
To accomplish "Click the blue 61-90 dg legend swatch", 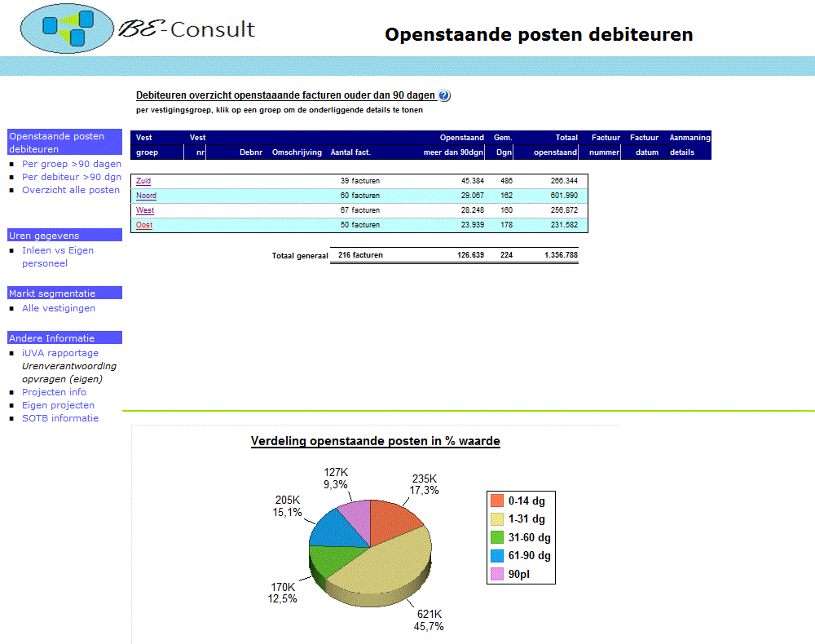I will click(496, 556).
